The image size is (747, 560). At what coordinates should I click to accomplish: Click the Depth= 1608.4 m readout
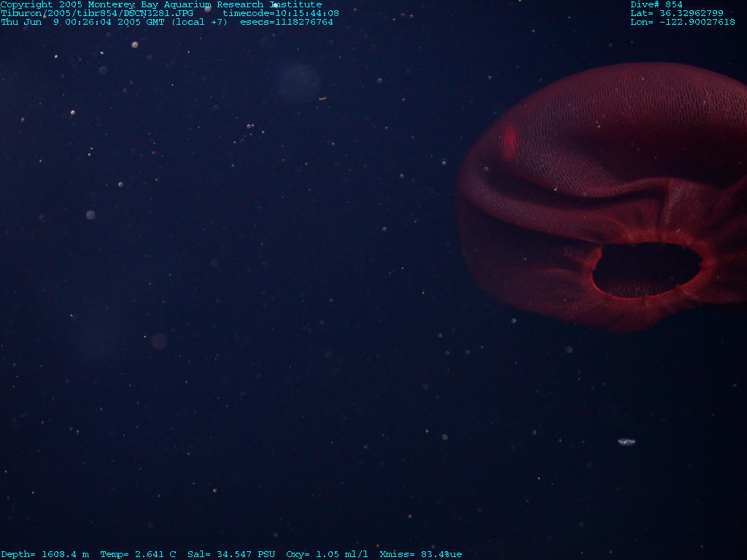pos(44,554)
